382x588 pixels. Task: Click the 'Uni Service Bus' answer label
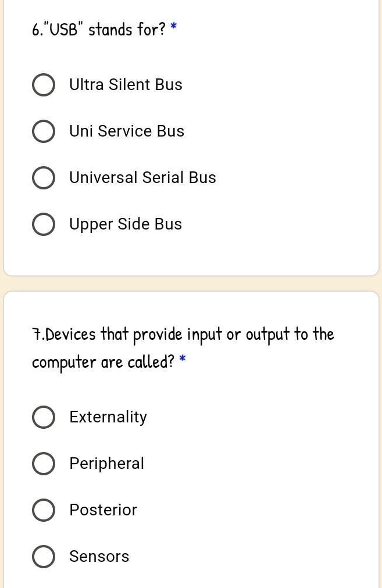point(127,131)
